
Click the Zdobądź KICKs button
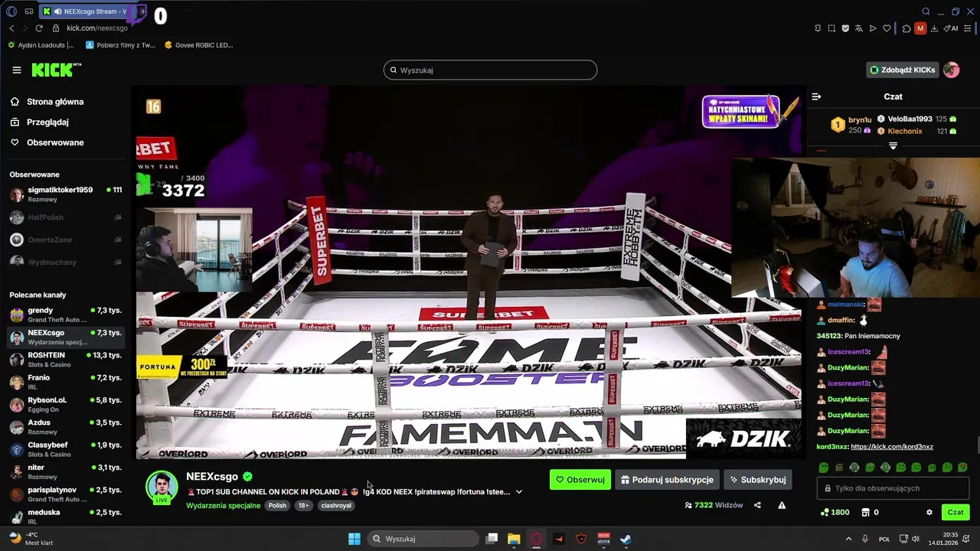(902, 70)
